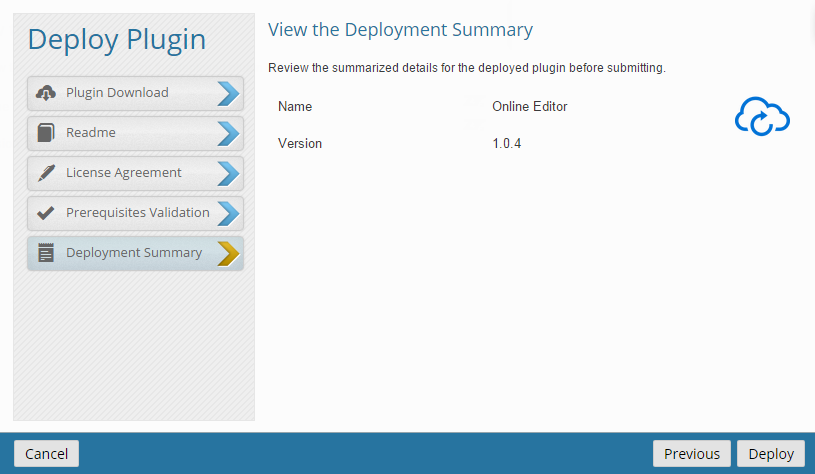The width and height of the screenshot is (815, 474).
Task: Go back with the Previous button
Action: (x=691, y=454)
